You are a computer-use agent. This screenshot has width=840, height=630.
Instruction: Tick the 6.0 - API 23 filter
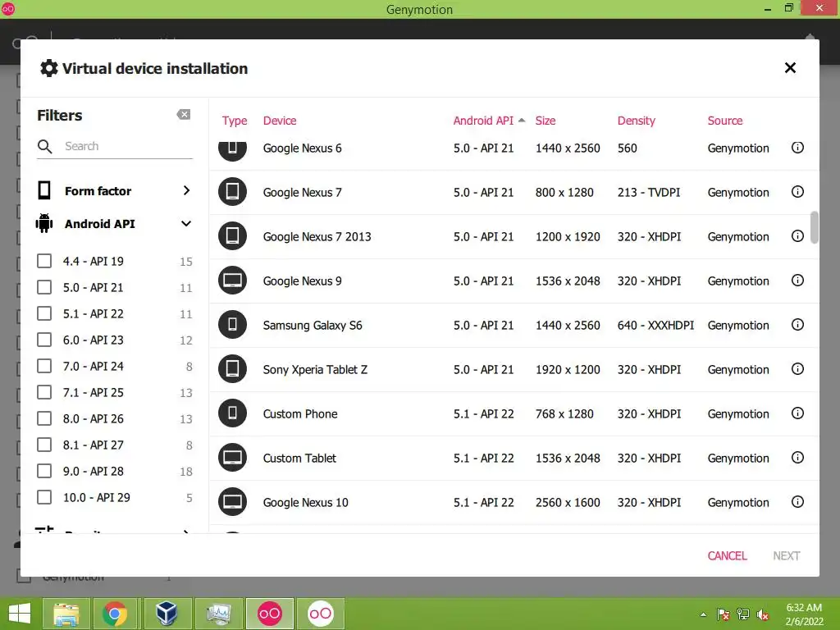44,340
